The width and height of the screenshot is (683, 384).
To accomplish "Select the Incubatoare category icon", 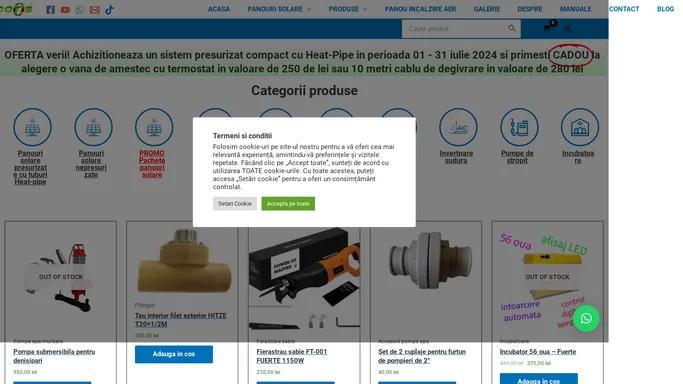I will (x=580, y=127).
